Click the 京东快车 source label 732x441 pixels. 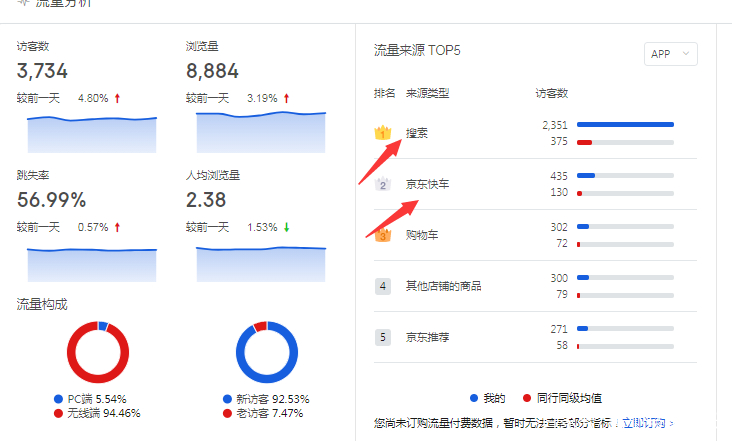(427, 184)
